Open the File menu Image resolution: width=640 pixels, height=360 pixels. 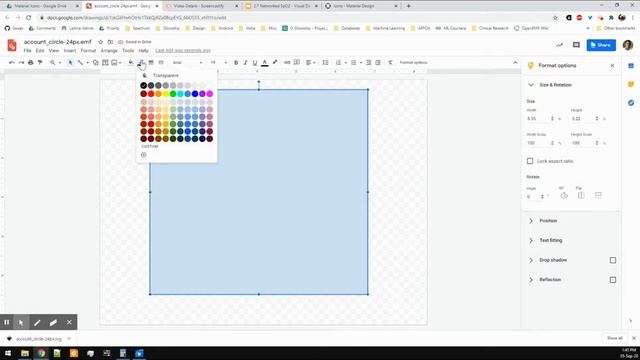tap(27, 51)
